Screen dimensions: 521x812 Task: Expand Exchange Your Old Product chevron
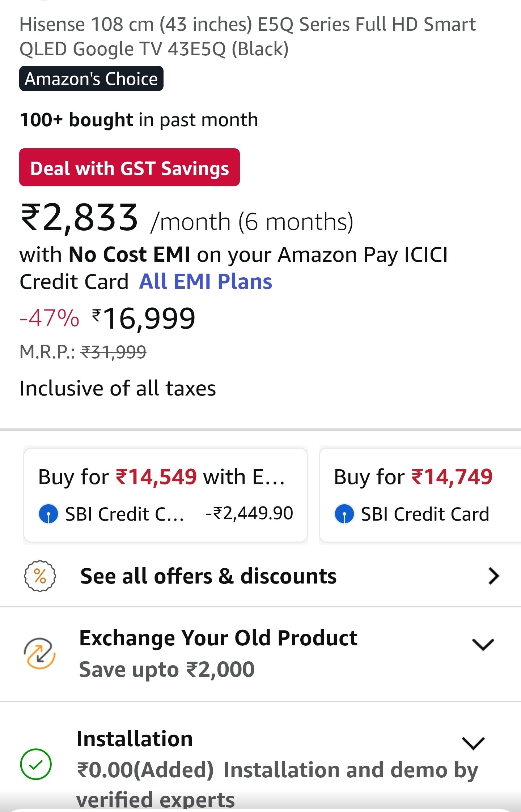click(483, 644)
